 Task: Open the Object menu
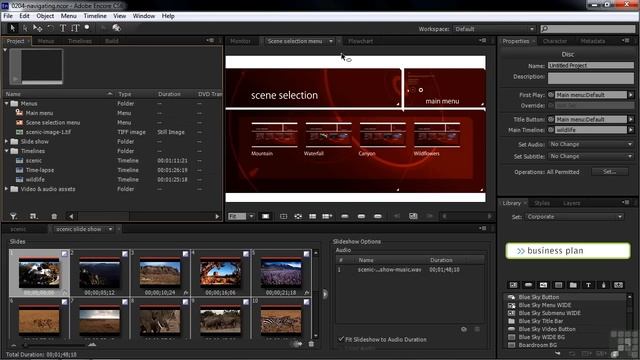click(45, 16)
